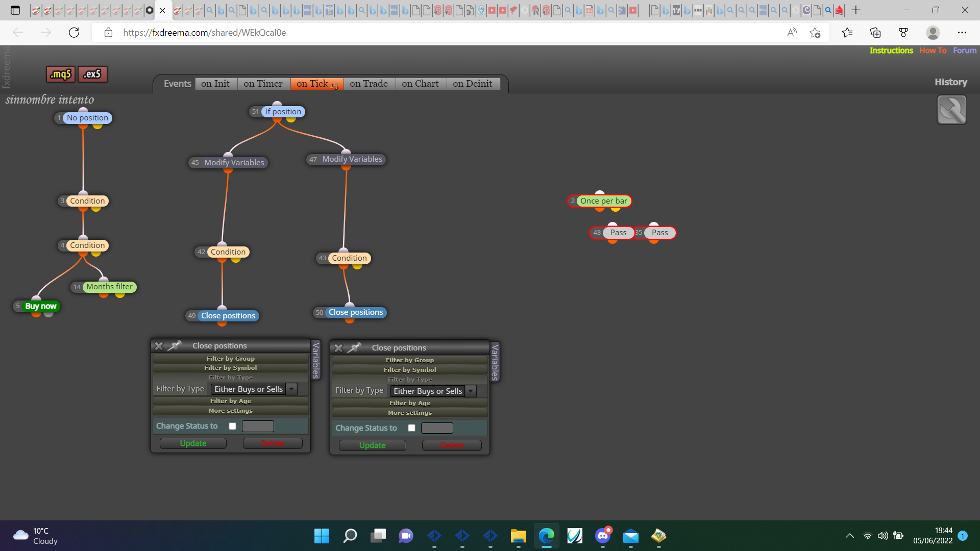Image resolution: width=980 pixels, height=551 pixels.
Task: Select the Once per bar block
Action: (x=603, y=201)
